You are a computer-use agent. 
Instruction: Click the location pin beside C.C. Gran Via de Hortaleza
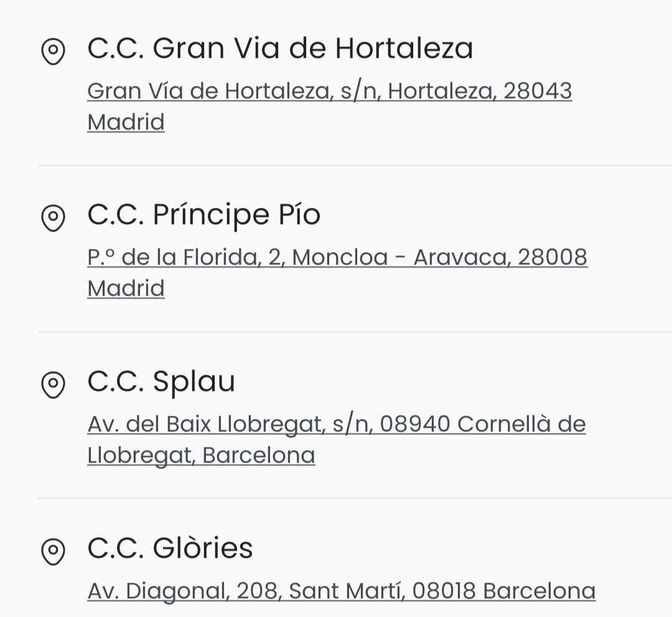point(53,52)
